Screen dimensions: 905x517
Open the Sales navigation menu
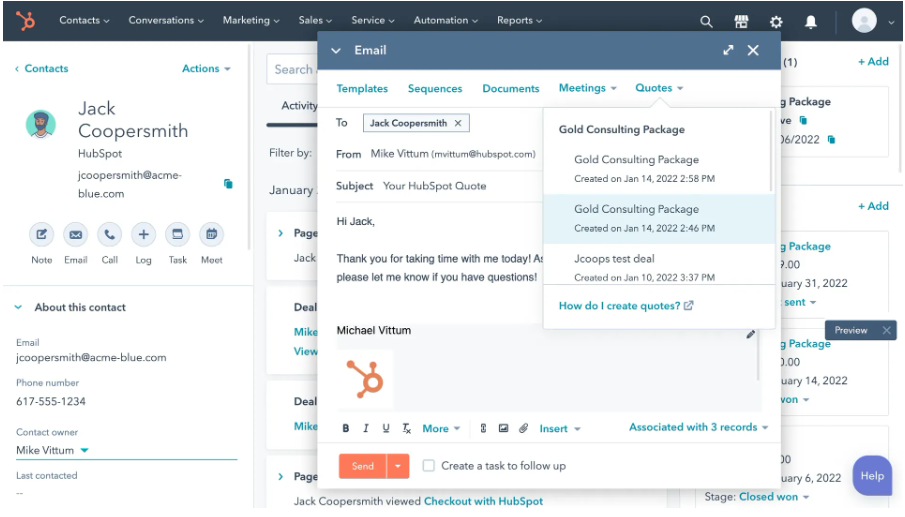[315, 20]
